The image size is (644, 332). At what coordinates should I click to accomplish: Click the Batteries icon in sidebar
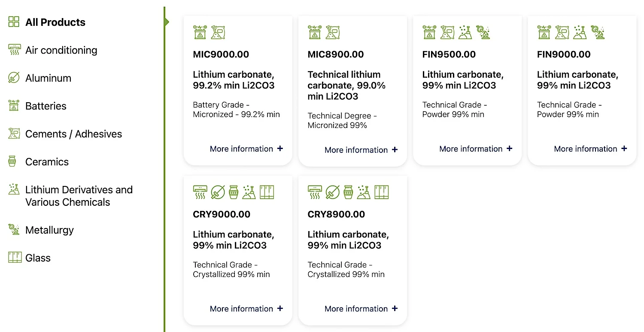(x=14, y=106)
